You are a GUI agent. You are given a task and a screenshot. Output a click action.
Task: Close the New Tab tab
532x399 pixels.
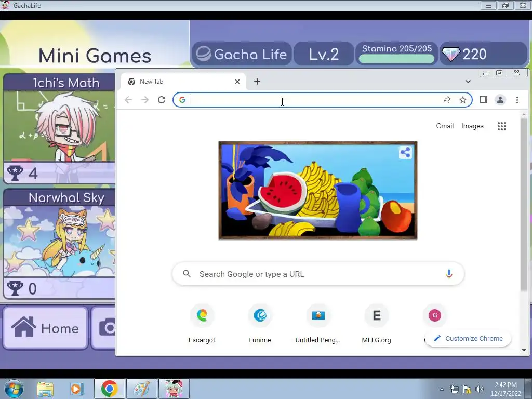[237, 82]
